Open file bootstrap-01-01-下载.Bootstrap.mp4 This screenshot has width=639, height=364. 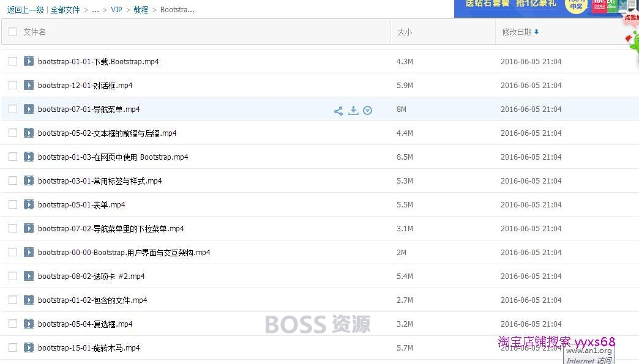(98, 61)
